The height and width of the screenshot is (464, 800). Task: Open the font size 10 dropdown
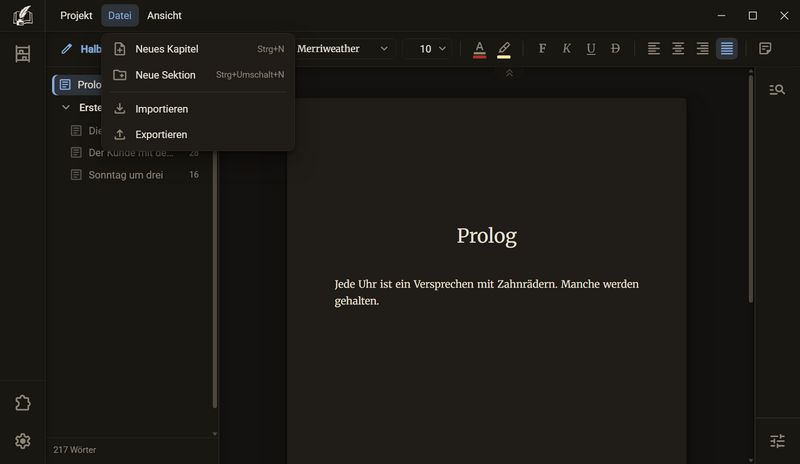point(428,48)
